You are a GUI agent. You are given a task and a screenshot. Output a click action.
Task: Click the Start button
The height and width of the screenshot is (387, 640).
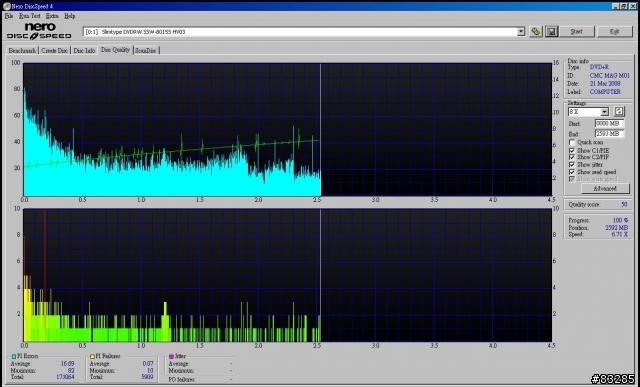click(x=576, y=31)
